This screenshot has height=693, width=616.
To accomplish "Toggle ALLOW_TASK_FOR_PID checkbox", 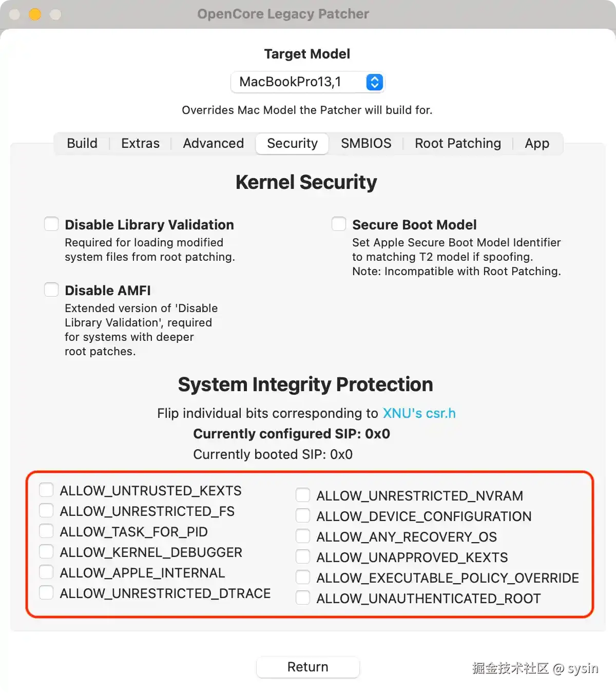I will pyautogui.click(x=47, y=531).
